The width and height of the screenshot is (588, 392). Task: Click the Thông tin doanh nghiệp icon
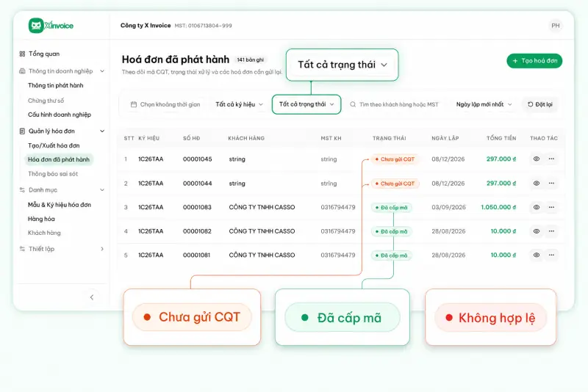[x=22, y=71]
